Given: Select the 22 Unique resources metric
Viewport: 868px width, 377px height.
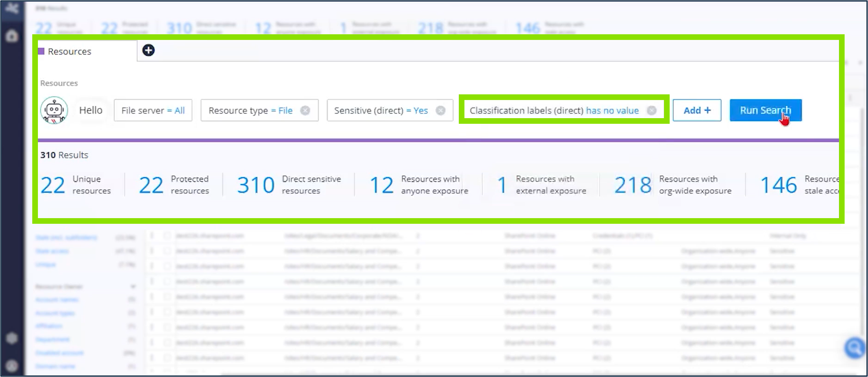Looking at the screenshot, I should point(75,185).
